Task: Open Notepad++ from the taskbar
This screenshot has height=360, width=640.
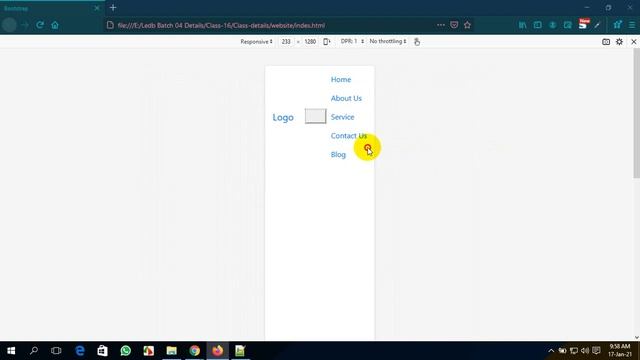Action: click(x=240, y=351)
